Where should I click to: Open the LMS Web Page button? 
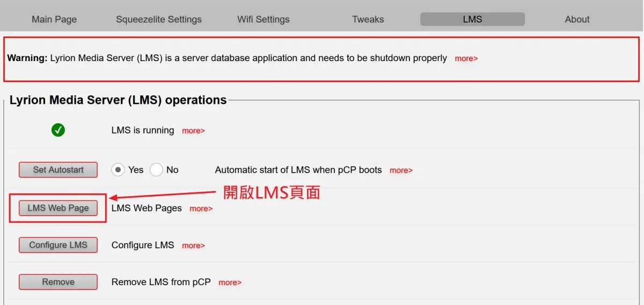tap(58, 208)
